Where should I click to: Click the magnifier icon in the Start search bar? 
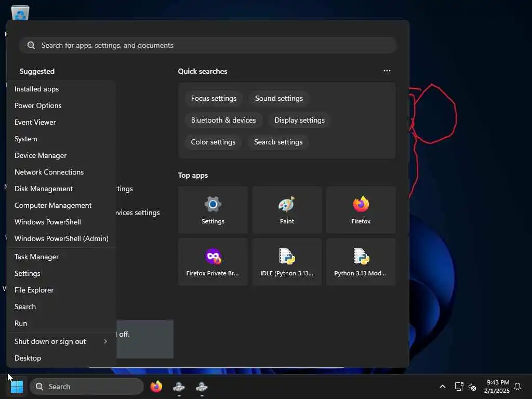[31, 45]
